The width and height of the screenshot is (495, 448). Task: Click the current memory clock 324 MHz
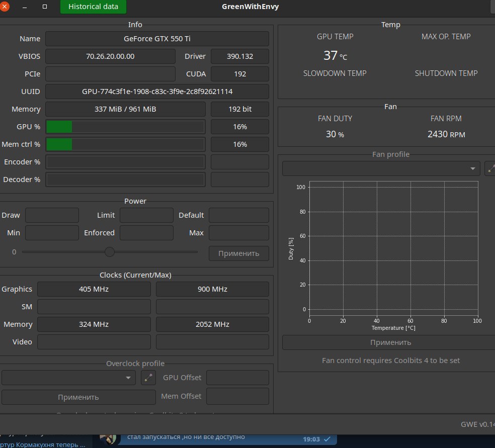click(94, 324)
